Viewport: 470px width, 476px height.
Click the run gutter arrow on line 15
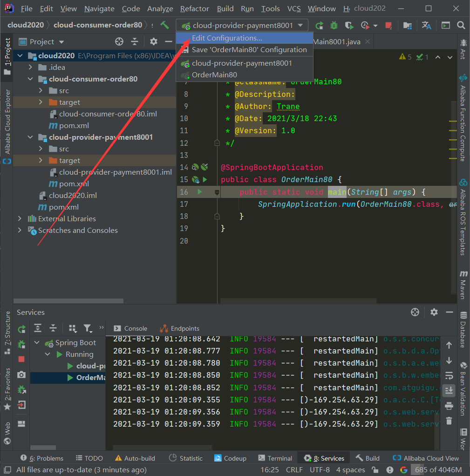(205, 179)
